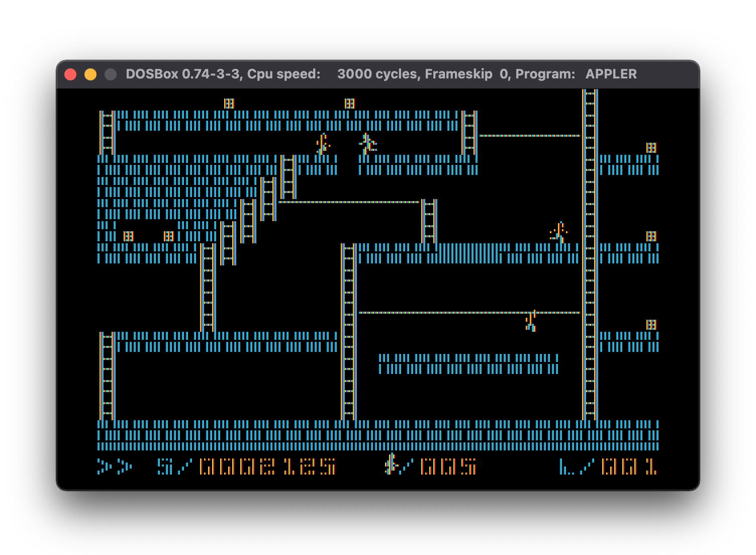756x555 pixels.
Task: Click the runner lives icon in the status line
Action: [x=392, y=464]
